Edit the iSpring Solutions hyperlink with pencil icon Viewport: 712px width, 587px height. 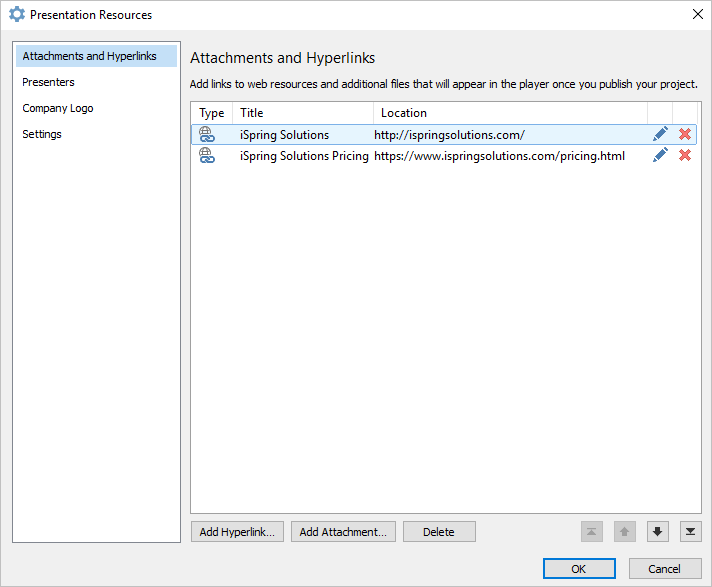coord(660,134)
